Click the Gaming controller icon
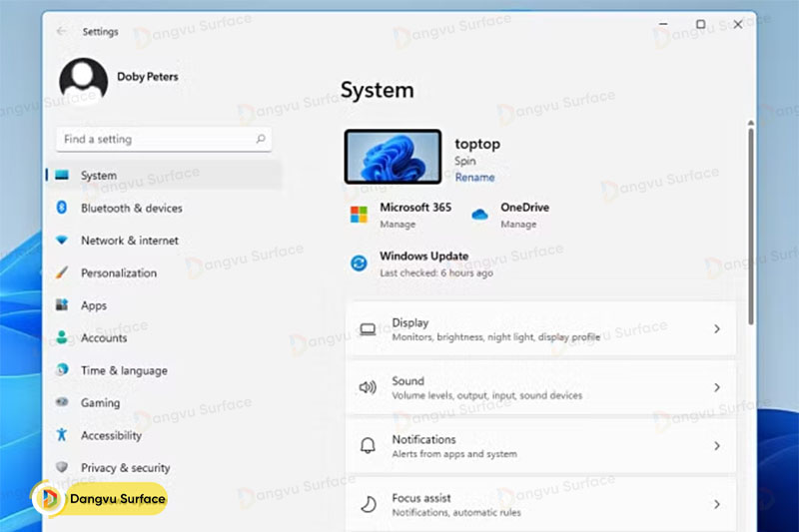 click(x=62, y=402)
